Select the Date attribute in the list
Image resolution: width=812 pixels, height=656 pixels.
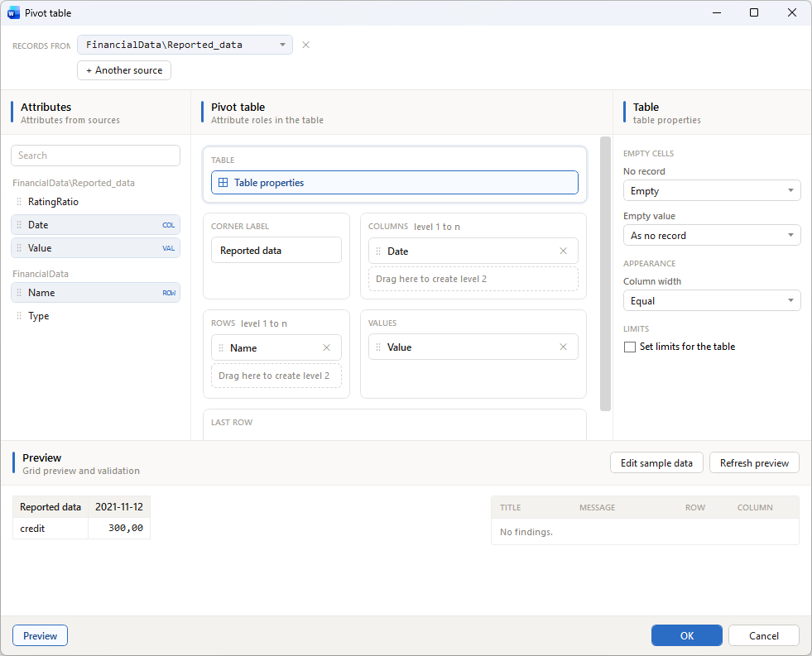point(96,225)
